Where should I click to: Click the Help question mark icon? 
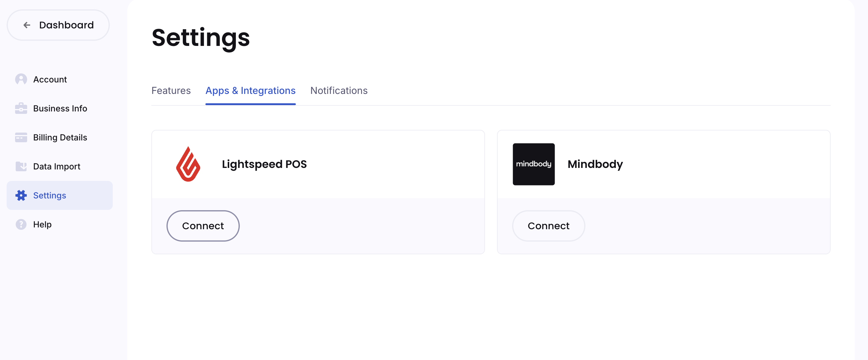[21, 224]
